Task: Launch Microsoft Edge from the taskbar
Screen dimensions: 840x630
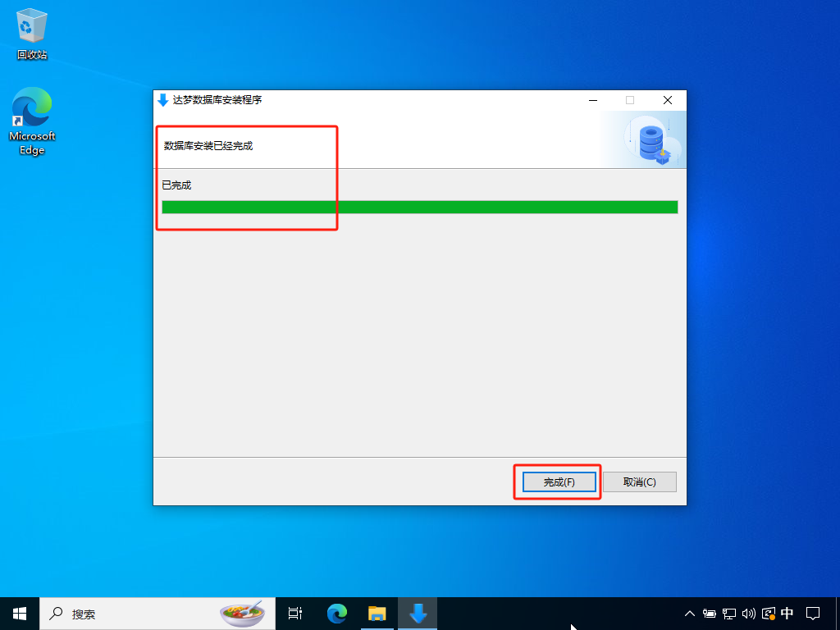Action: tap(337, 614)
